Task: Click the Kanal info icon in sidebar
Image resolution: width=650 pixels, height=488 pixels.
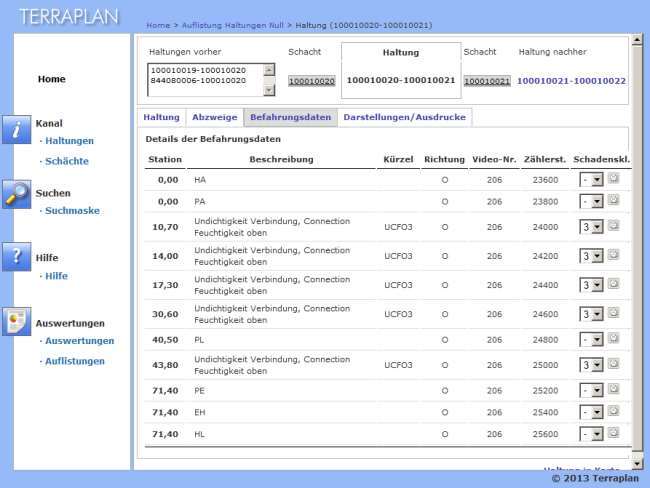Action: click(17, 130)
